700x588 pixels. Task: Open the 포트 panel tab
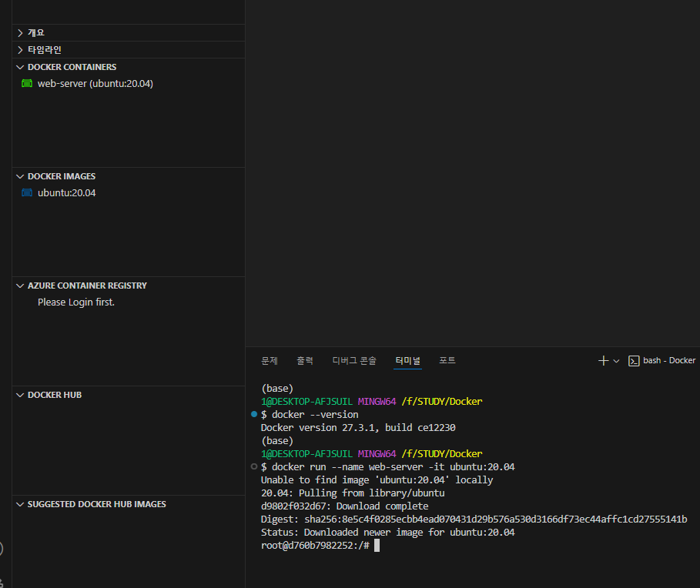(x=447, y=359)
